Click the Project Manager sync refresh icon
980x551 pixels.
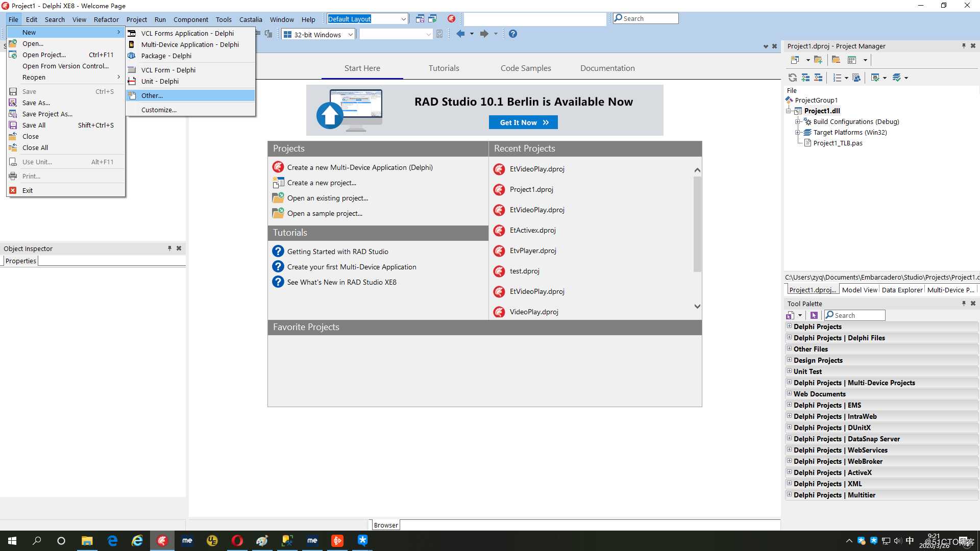[x=793, y=78]
